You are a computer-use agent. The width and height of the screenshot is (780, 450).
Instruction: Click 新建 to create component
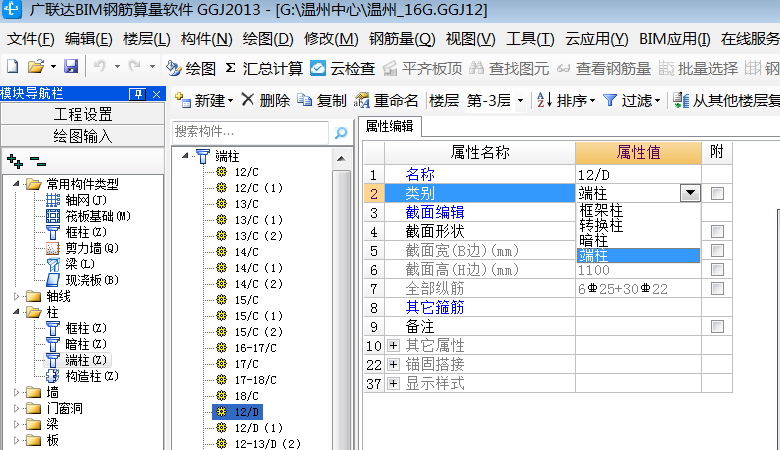click(x=204, y=100)
